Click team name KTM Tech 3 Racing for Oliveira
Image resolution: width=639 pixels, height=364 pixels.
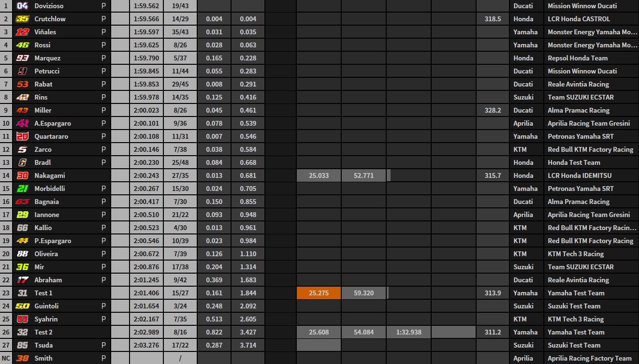tap(576, 254)
